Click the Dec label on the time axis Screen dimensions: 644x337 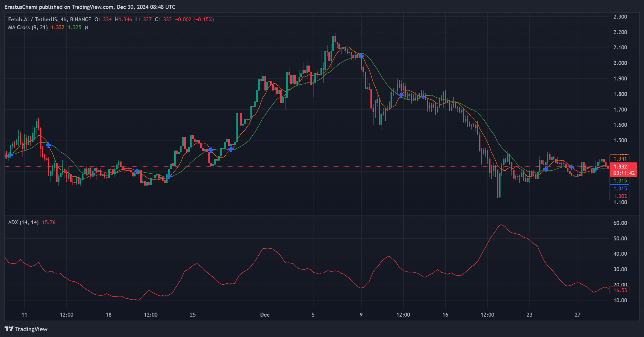point(265,315)
